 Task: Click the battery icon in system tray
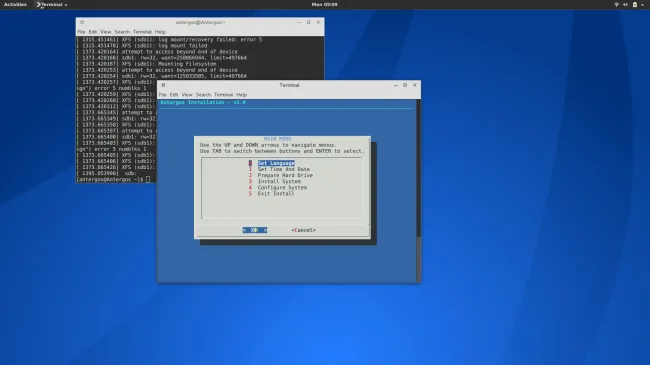(635, 5)
